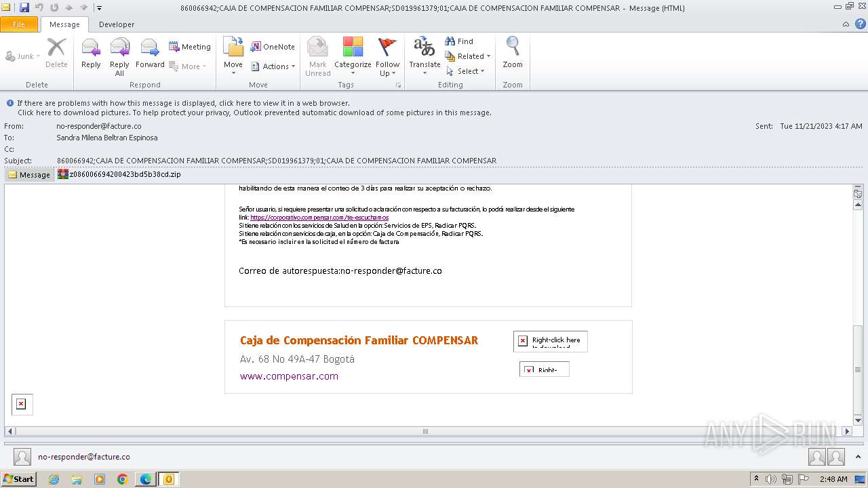Screen dimensions: 868x488
Task: Open File Explorer from taskbar
Action: pos(77,479)
